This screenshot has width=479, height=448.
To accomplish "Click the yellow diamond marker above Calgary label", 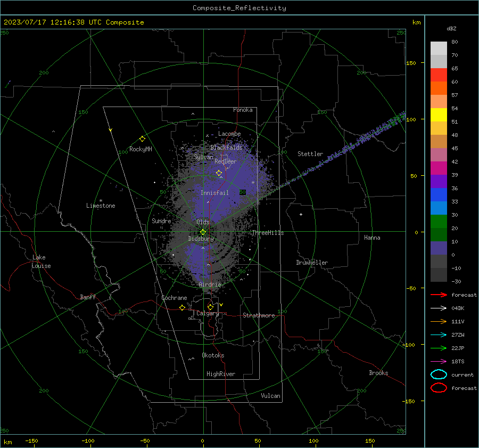I will coord(210,307).
